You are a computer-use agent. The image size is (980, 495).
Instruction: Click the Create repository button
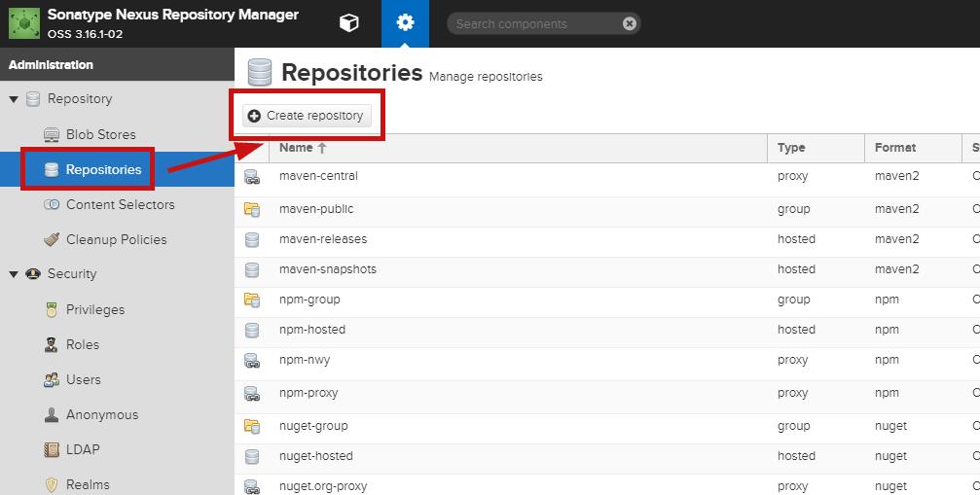307,116
